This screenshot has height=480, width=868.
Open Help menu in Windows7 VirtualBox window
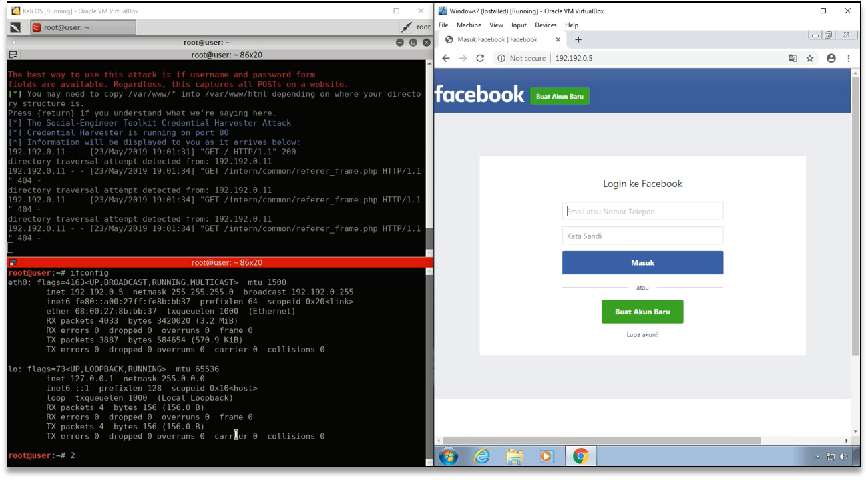click(x=572, y=25)
